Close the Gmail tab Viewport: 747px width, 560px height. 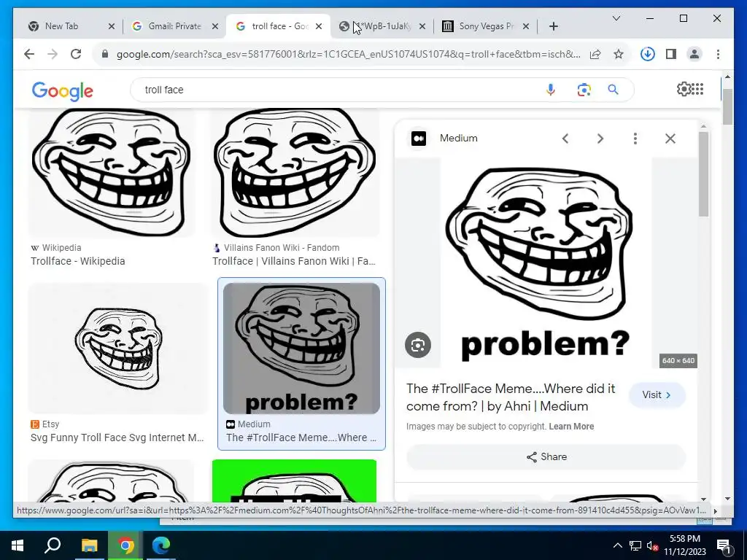(x=215, y=27)
